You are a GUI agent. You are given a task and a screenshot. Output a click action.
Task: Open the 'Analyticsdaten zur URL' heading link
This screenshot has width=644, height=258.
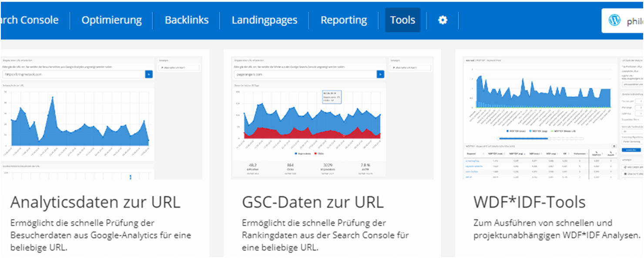pyautogui.click(x=95, y=202)
